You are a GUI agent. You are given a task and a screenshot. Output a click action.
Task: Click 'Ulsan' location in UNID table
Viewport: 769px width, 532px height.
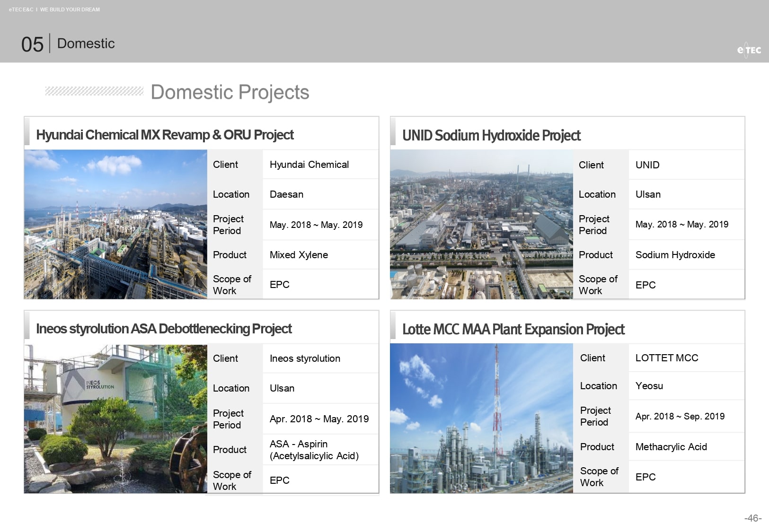coord(648,194)
